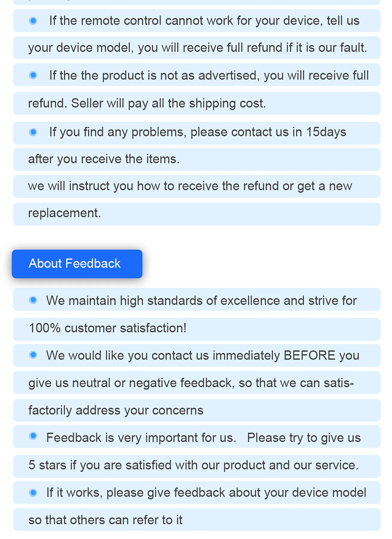Click the bullet next to "If it works"

[33, 493]
